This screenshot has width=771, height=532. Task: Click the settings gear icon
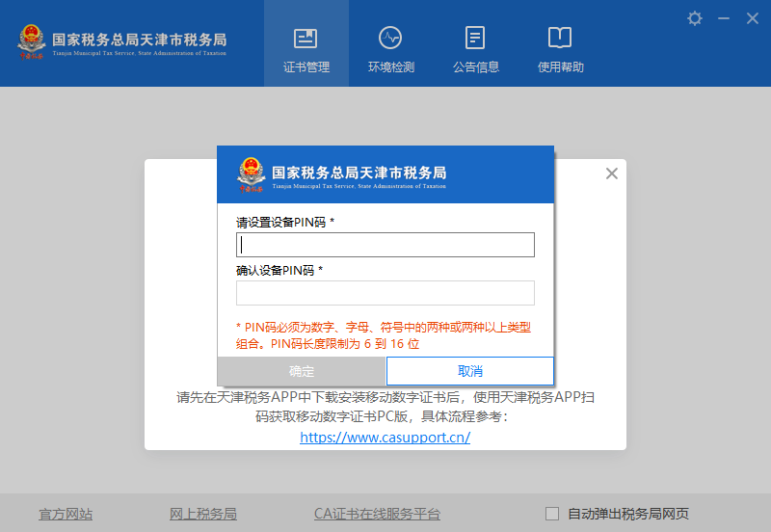click(x=694, y=18)
